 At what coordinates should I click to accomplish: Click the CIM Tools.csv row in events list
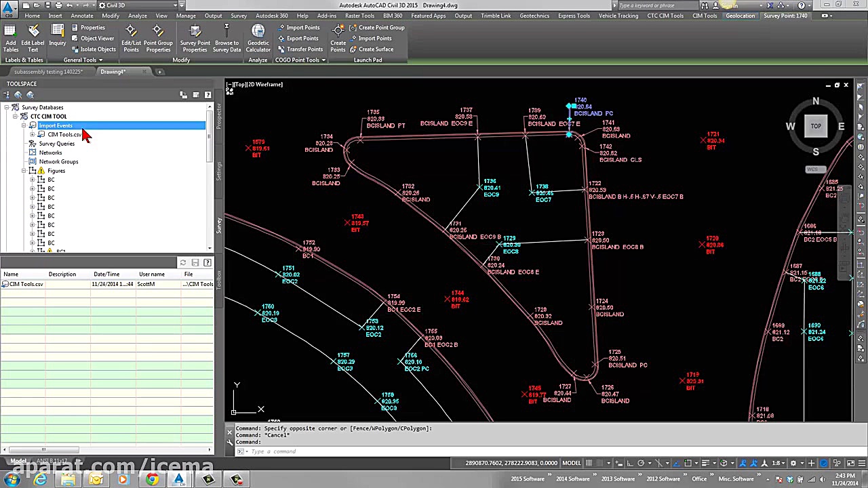click(107, 284)
